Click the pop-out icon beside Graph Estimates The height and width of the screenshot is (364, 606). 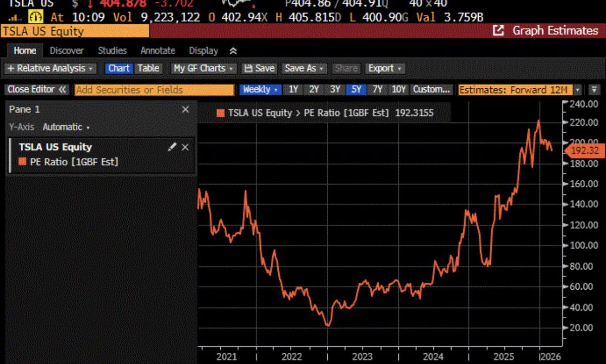tap(498, 31)
